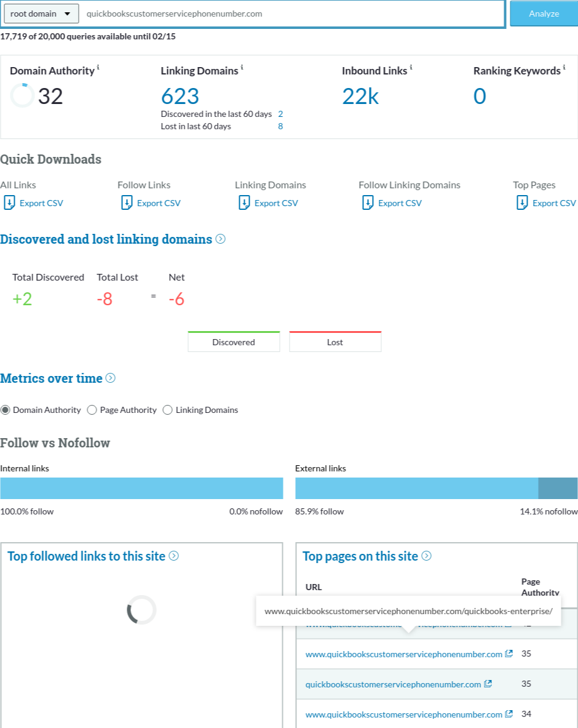Click arrow icon beside Metrics over time
The height and width of the screenshot is (728, 578).
tap(111, 378)
